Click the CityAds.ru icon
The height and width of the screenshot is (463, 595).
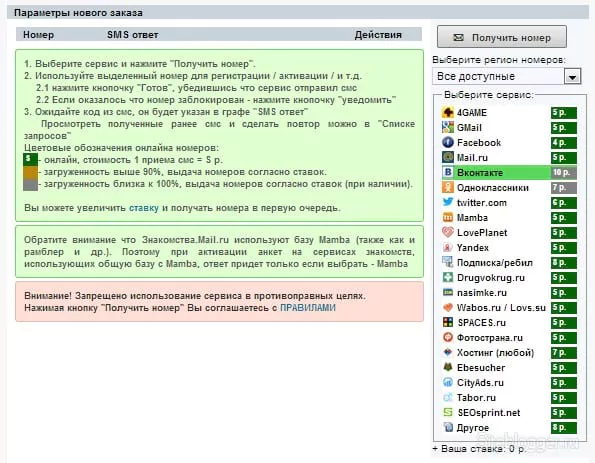[x=448, y=382]
